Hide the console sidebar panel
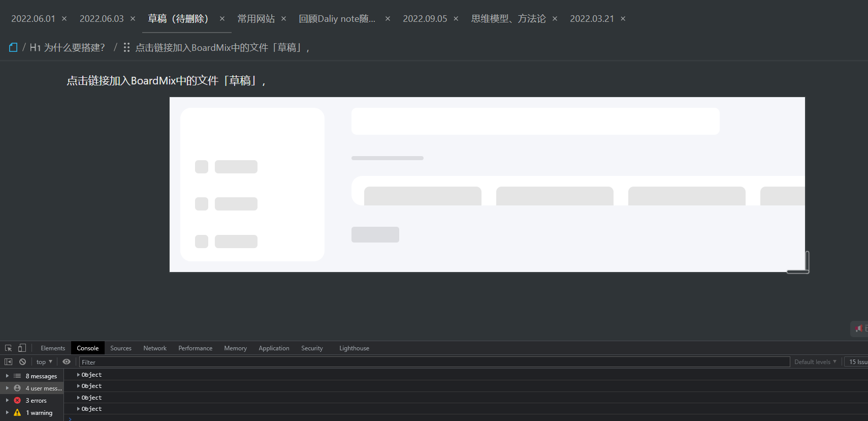Image resolution: width=868 pixels, height=421 pixels. 8,362
